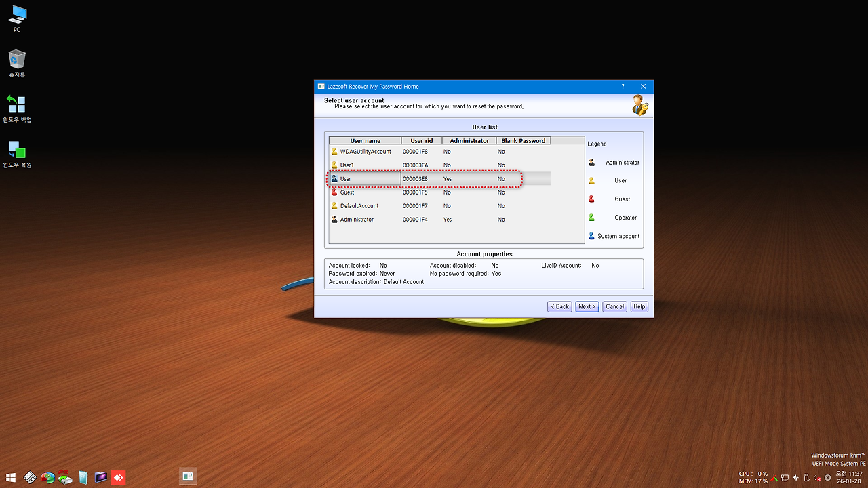Screen dimensions: 868x488
Task: Click the MEM 17 % tray readout
Action: point(753,481)
